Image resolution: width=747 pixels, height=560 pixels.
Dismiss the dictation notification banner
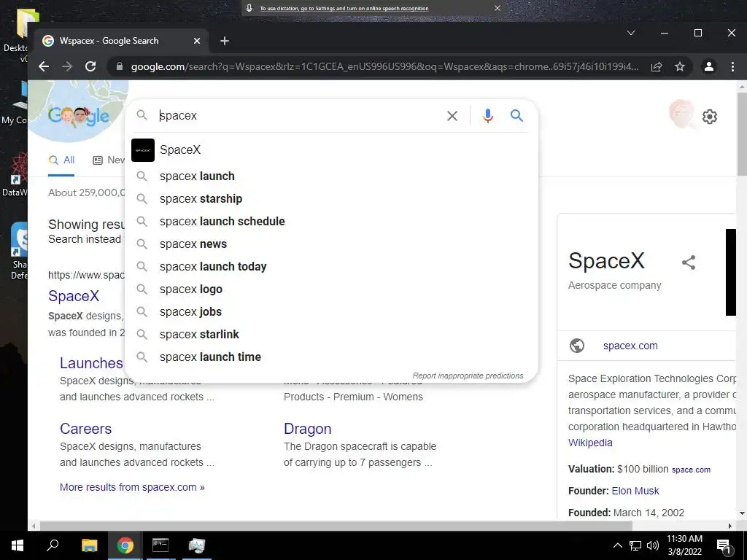tap(498, 8)
